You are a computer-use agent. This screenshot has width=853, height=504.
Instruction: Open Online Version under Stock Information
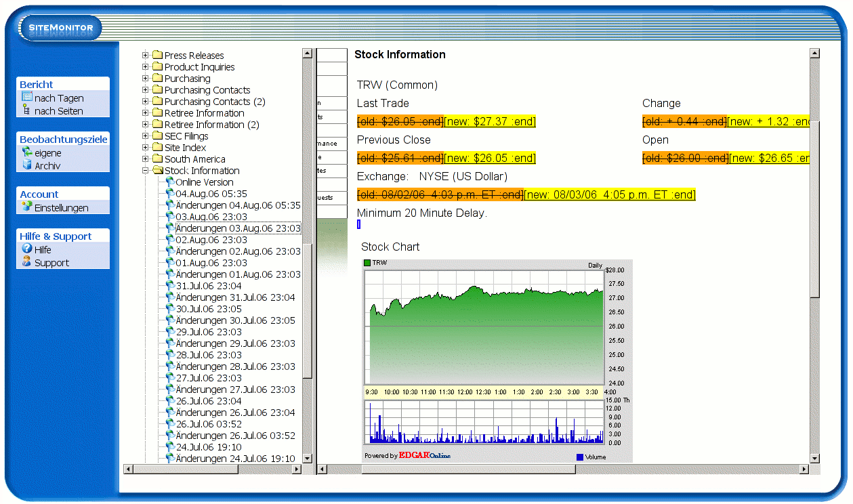[x=204, y=182]
